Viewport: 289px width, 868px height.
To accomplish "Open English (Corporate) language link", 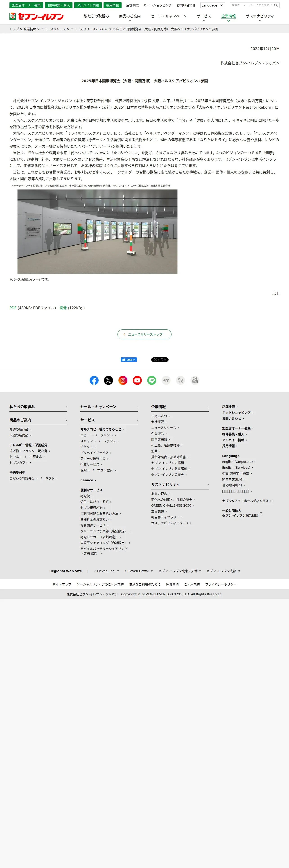I will point(239,462).
